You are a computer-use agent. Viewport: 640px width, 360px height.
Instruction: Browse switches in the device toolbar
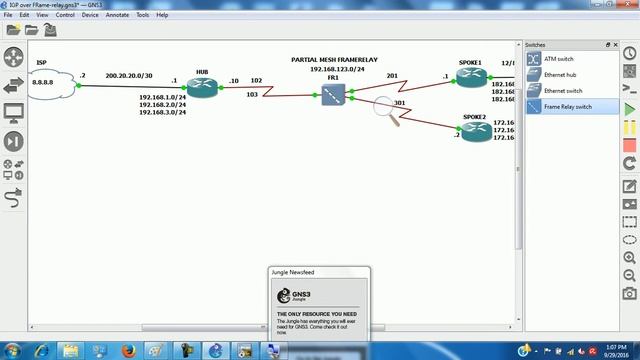[x=13, y=85]
